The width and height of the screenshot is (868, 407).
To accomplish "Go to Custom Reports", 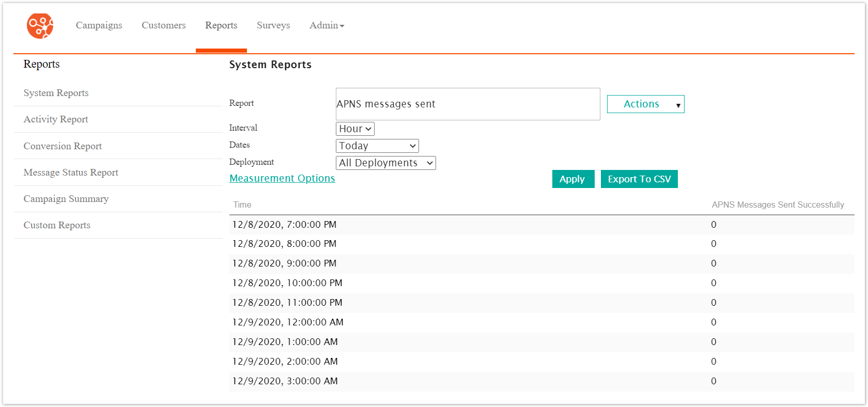I will coord(57,225).
